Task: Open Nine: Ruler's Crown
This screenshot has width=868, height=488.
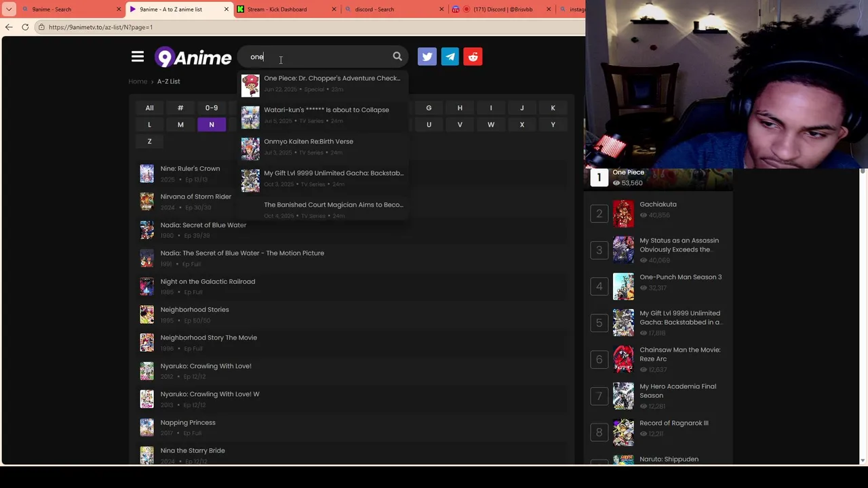Action: pyautogui.click(x=190, y=169)
